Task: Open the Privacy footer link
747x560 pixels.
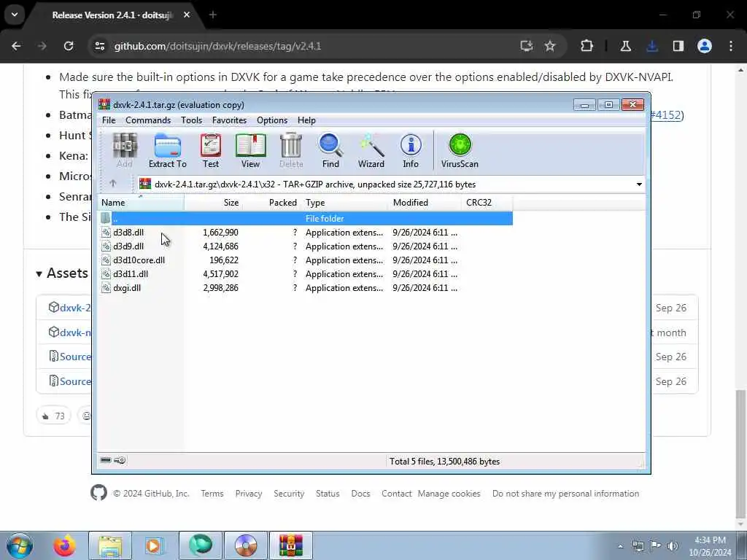Action: click(x=249, y=494)
